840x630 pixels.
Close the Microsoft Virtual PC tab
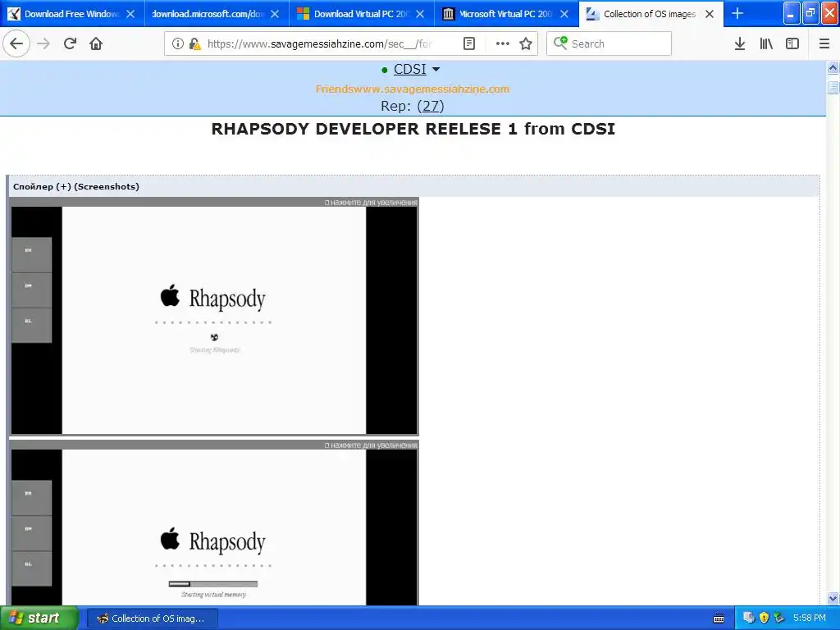click(x=564, y=14)
